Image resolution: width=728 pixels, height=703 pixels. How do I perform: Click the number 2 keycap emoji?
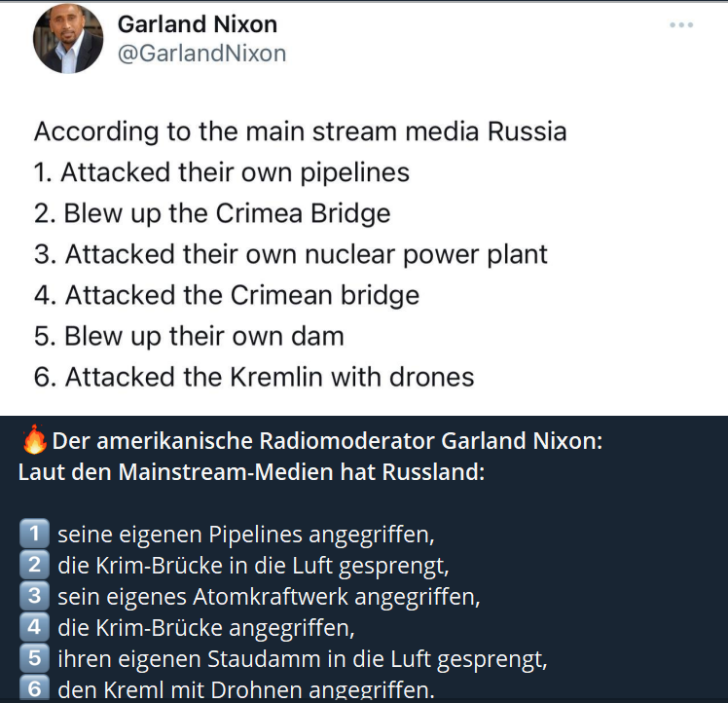click(x=34, y=564)
